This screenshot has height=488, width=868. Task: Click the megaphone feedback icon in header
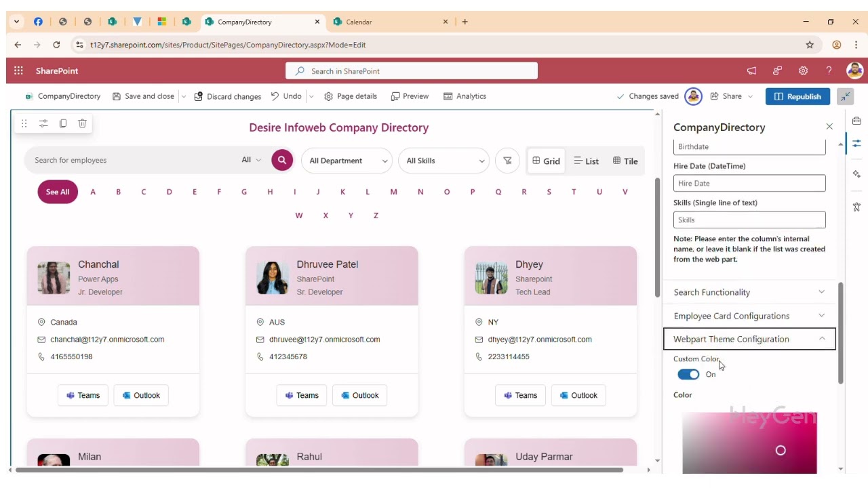(x=751, y=70)
